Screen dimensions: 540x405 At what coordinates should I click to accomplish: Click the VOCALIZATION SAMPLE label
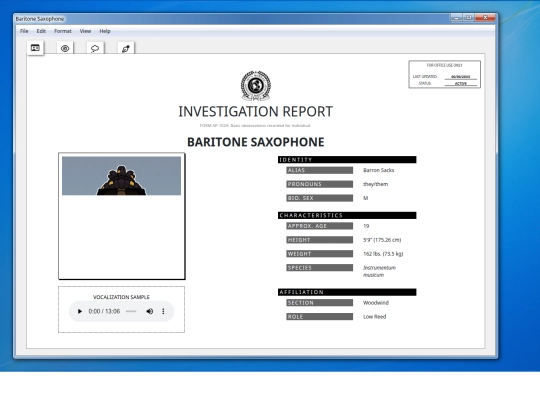pyautogui.click(x=121, y=297)
